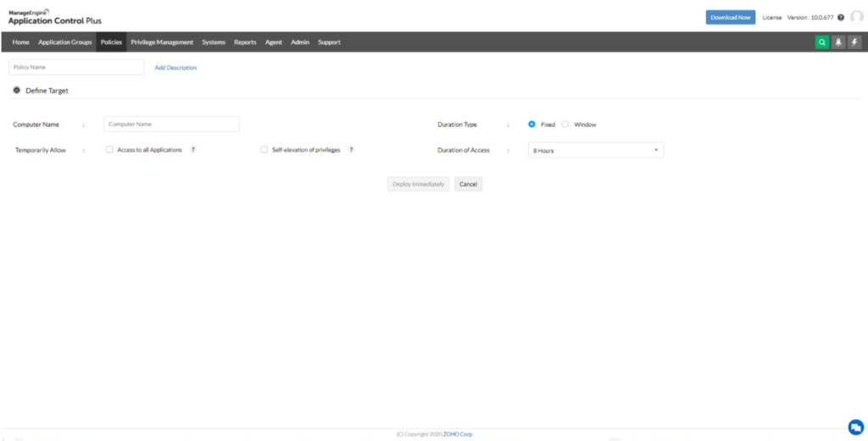The image size is (868, 441).
Task: Enable Access to all Applications checkbox
Action: coord(109,149)
